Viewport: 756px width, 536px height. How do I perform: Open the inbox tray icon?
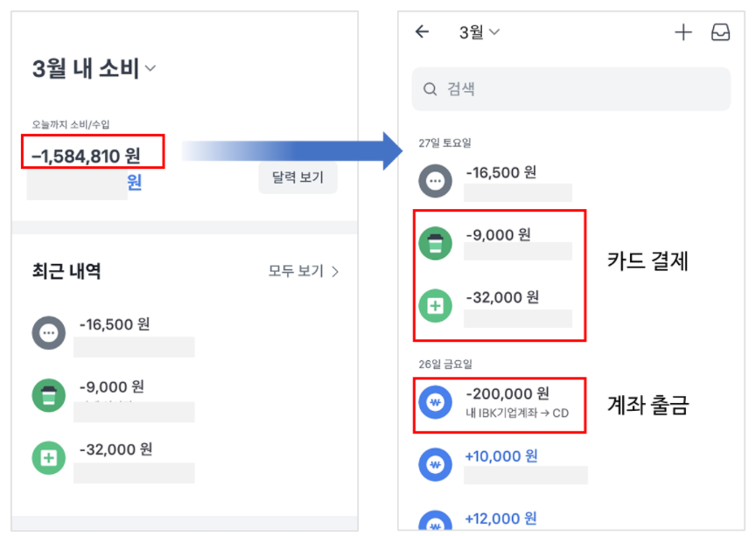coord(720,32)
